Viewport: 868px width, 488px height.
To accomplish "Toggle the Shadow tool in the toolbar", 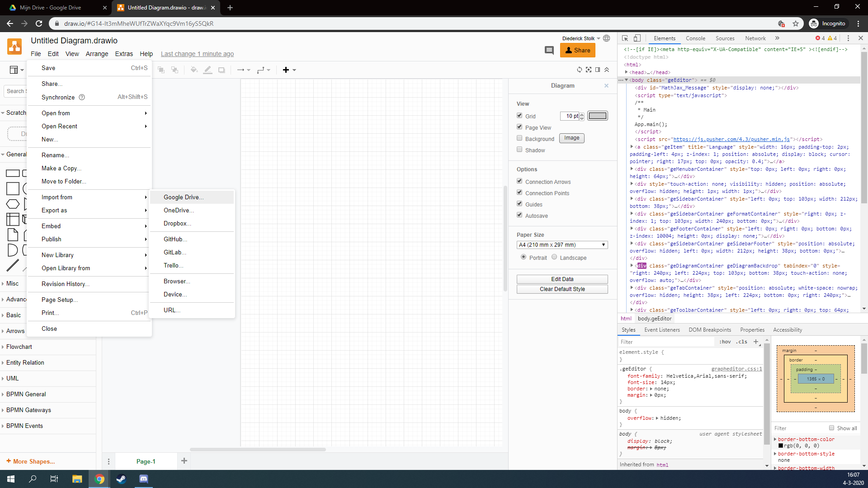I will point(222,70).
